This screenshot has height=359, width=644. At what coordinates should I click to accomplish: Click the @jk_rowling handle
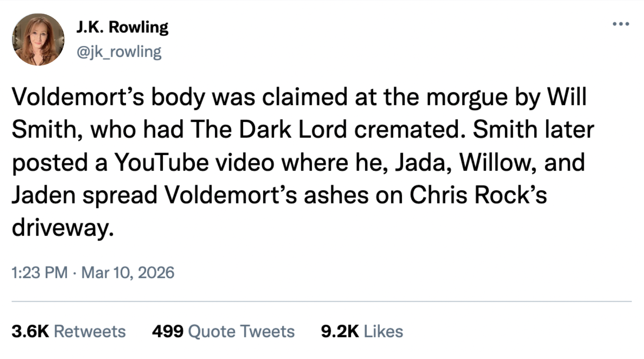click(x=119, y=52)
